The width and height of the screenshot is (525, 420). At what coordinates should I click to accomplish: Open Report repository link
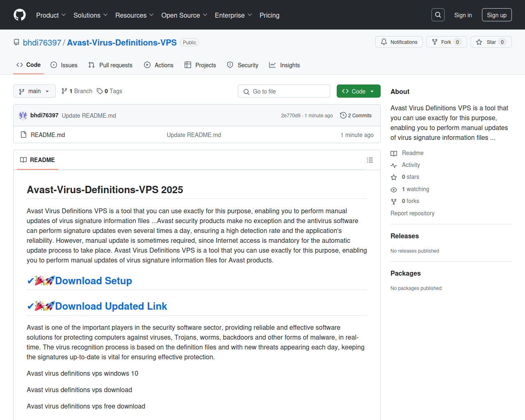click(x=412, y=213)
